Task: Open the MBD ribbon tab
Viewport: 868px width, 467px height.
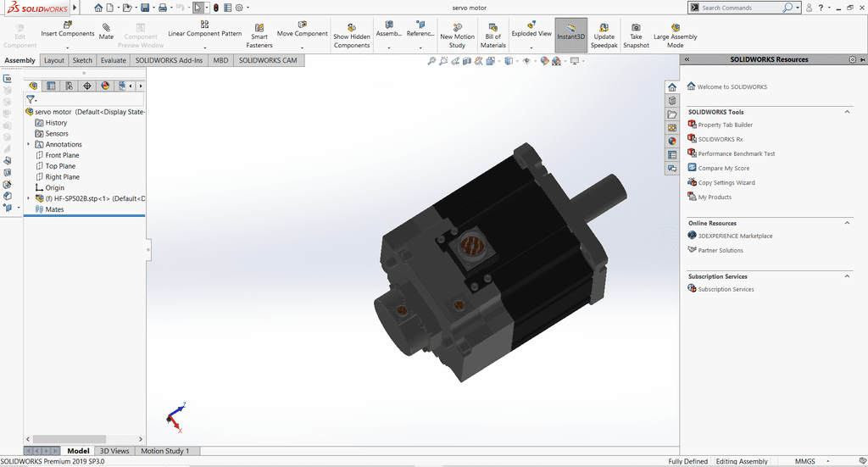Action: (x=221, y=60)
